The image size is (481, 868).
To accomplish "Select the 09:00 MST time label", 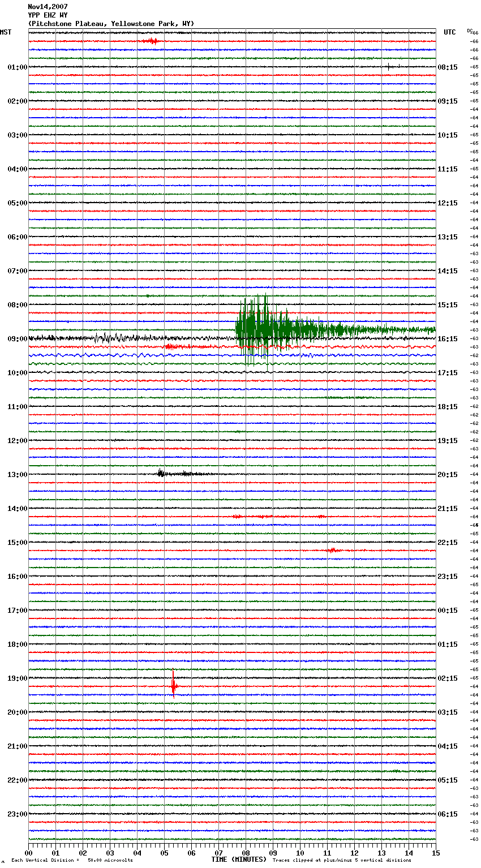I will tap(18, 339).
